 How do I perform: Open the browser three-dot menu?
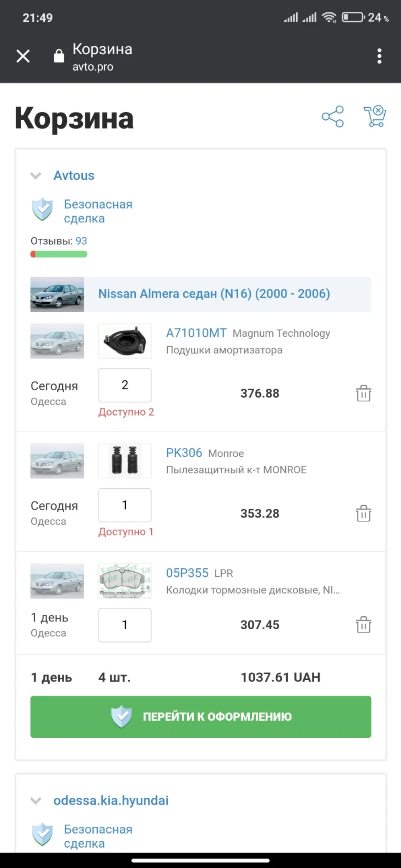379,56
